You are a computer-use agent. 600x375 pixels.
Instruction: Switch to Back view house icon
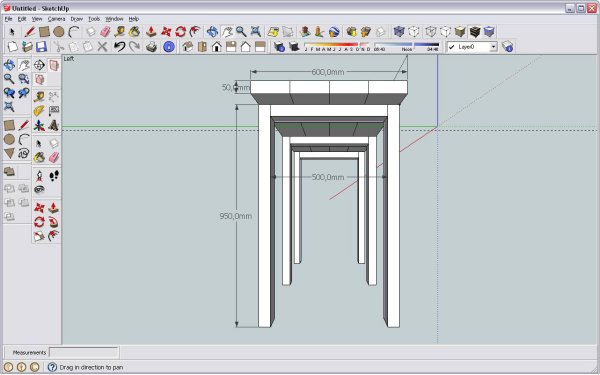pos(246,47)
